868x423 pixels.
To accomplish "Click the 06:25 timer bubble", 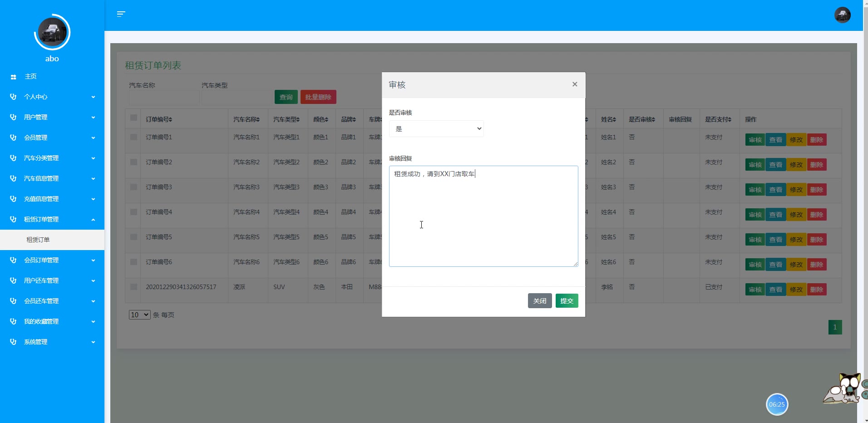I will 777,404.
